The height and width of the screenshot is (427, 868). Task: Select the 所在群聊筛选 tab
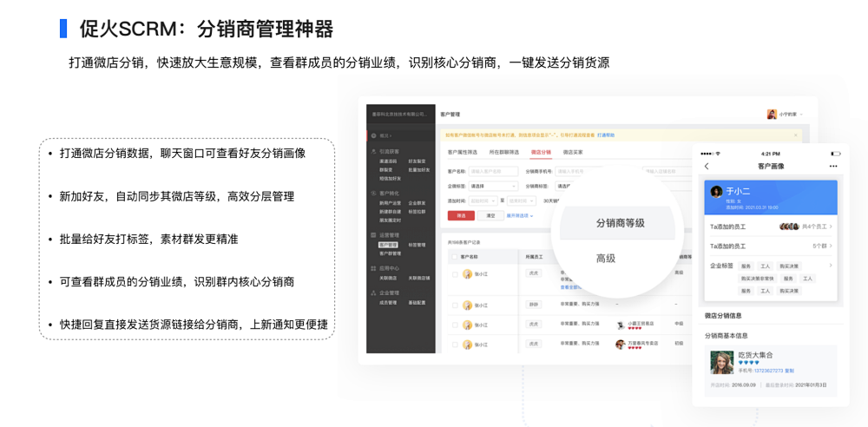coord(504,152)
